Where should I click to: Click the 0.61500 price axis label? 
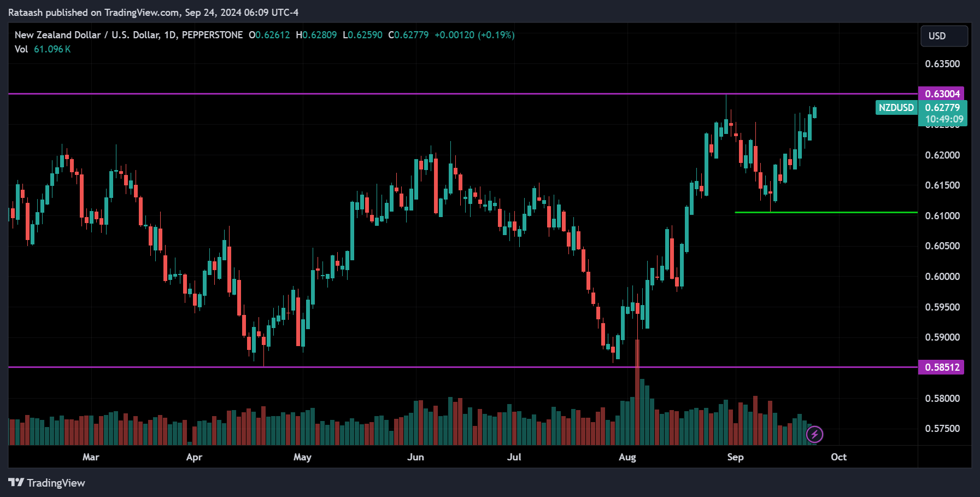coord(942,185)
